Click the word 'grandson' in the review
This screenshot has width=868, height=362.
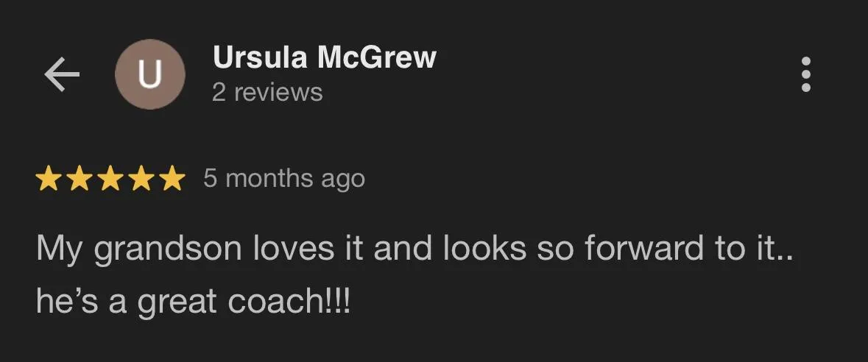pos(168,249)
